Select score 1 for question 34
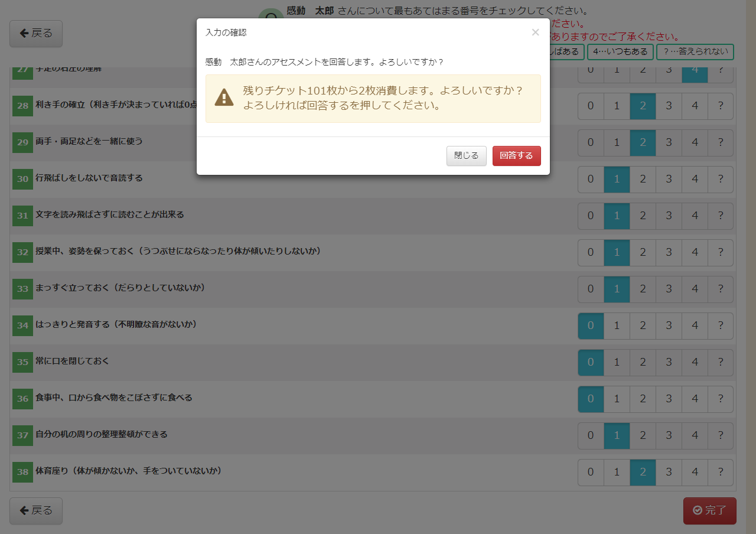 (617, 326)
